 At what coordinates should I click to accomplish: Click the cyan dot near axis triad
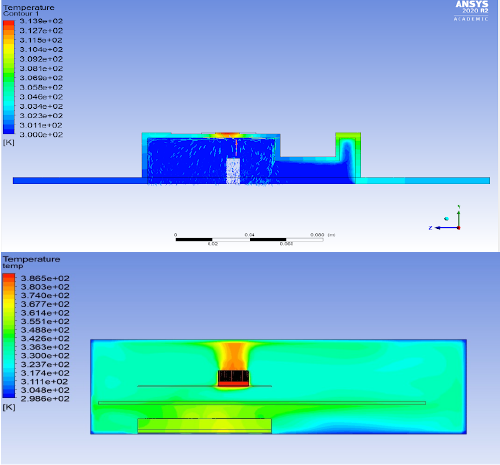click(446, 219)
